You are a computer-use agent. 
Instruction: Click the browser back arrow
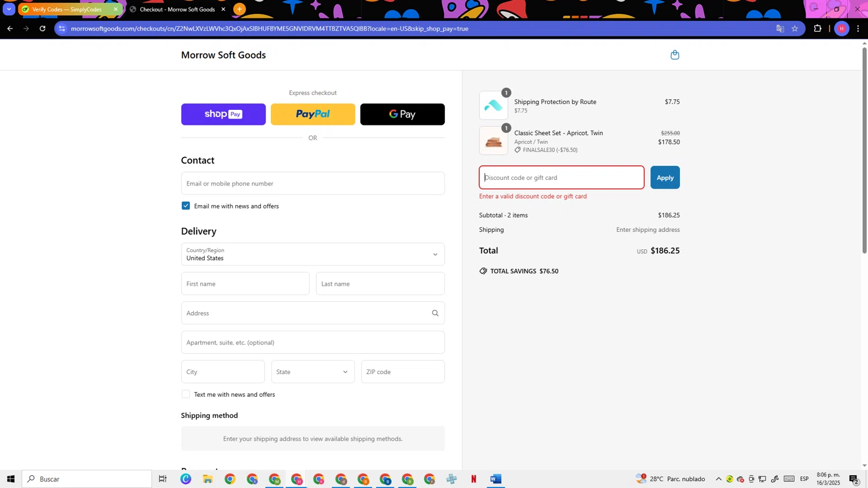(10, 28)
